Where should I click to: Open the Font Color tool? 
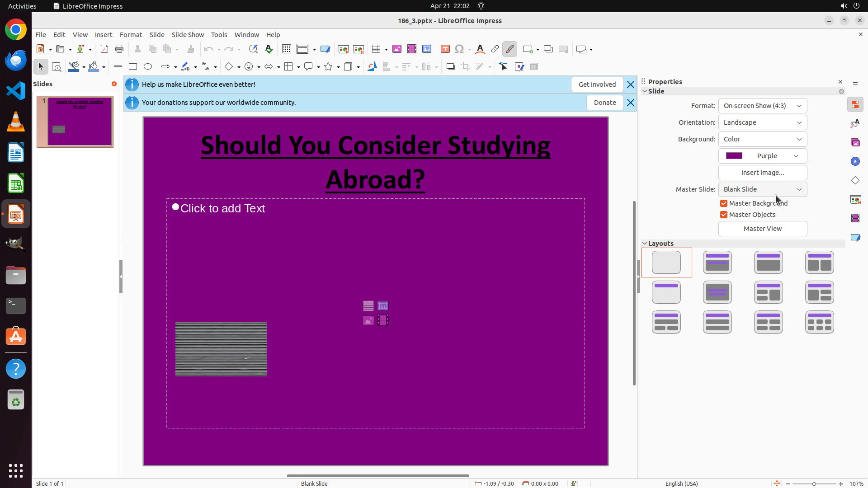pos(480,49)
